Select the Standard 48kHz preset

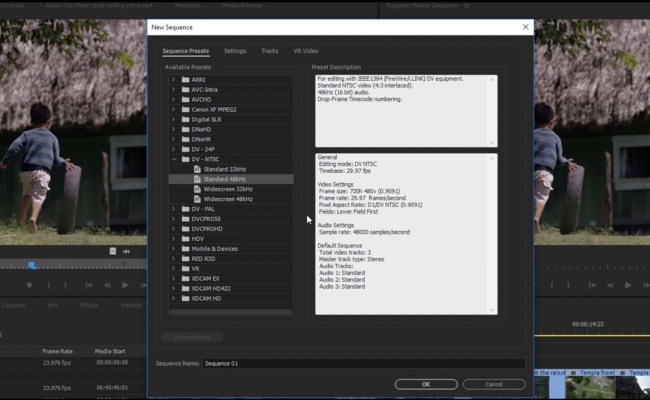(x=231, y=179)
